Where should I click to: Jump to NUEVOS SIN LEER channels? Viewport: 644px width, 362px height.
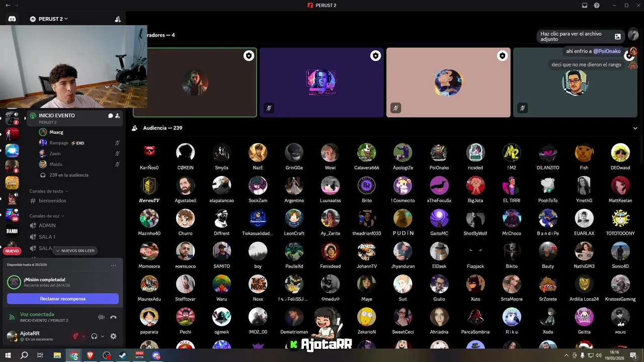point(75,250)
